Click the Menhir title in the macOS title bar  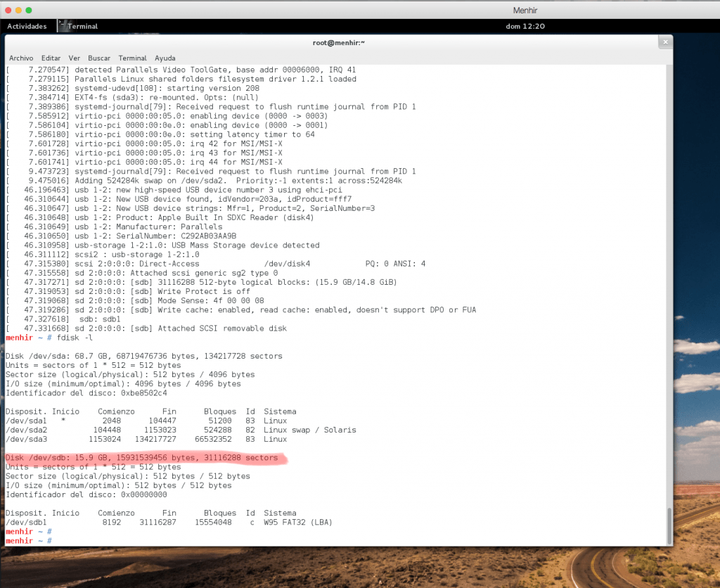(525, 10)
